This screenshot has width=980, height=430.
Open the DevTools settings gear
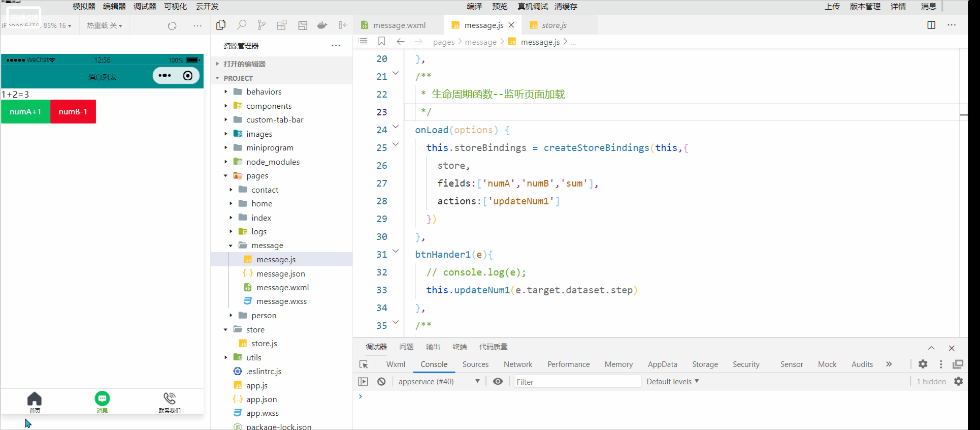click(x=923, y=364)
